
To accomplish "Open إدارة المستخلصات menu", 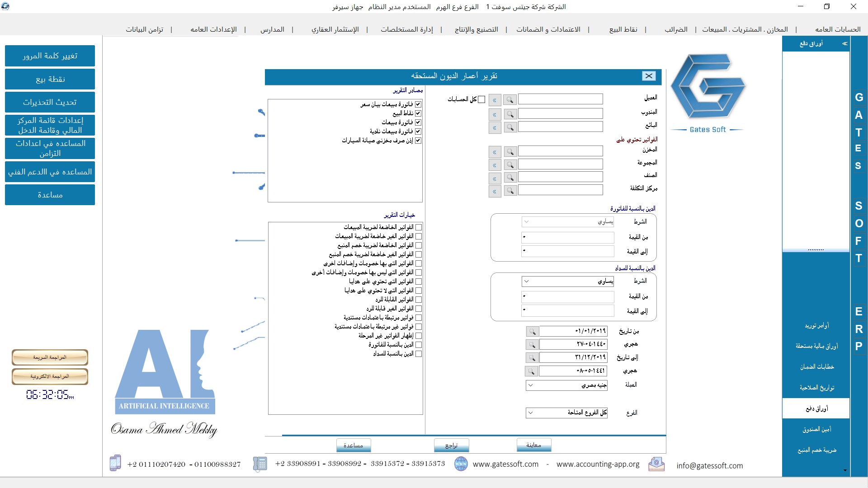I will 407,29.
